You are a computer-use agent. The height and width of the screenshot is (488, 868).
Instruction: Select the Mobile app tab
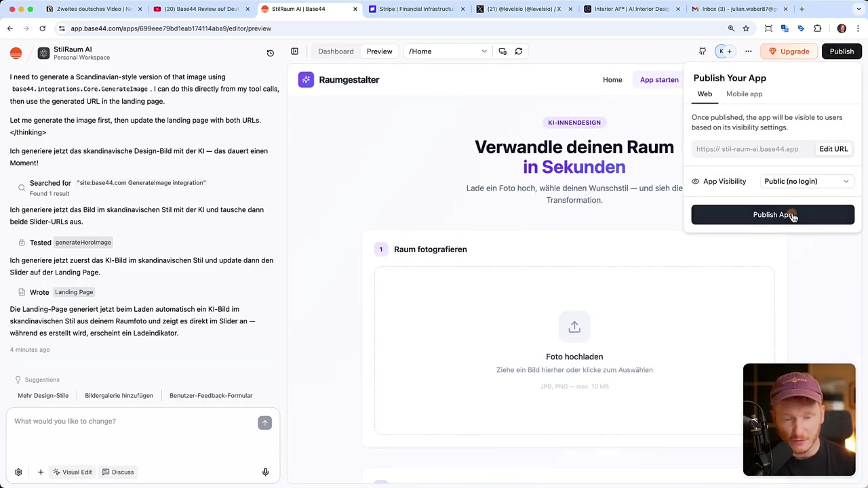744,94
